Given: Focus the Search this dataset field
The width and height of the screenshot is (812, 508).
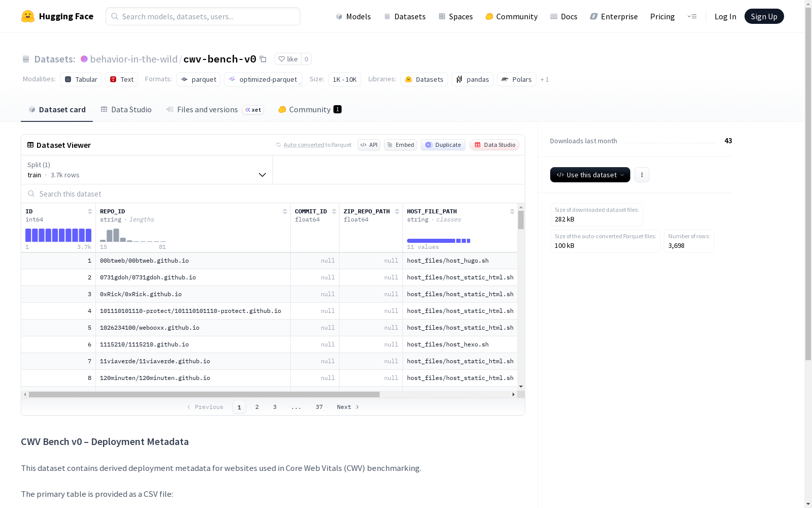Looking at the screenshot, I should click(273, 194).
